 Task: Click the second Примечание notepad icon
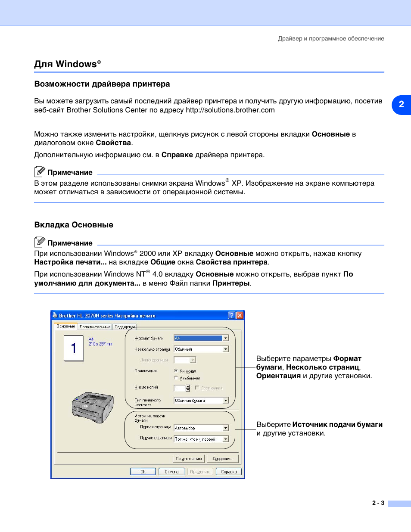tap(40, 242)
